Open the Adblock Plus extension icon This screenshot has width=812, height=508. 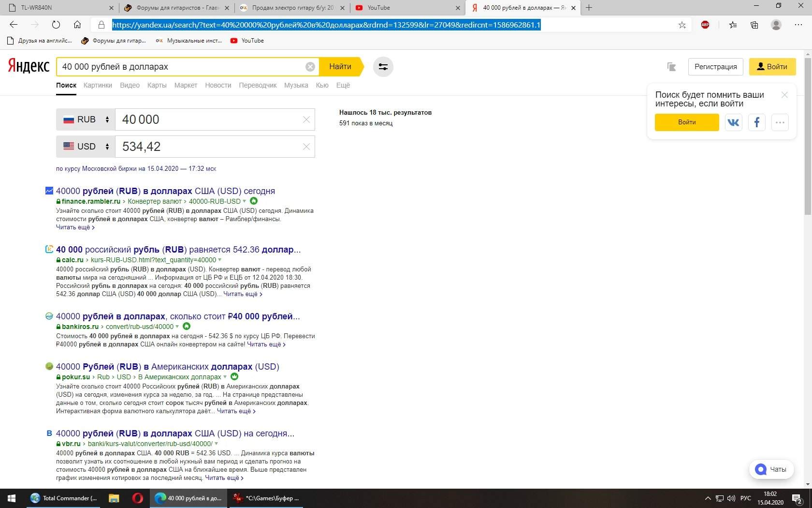(705, 25)
